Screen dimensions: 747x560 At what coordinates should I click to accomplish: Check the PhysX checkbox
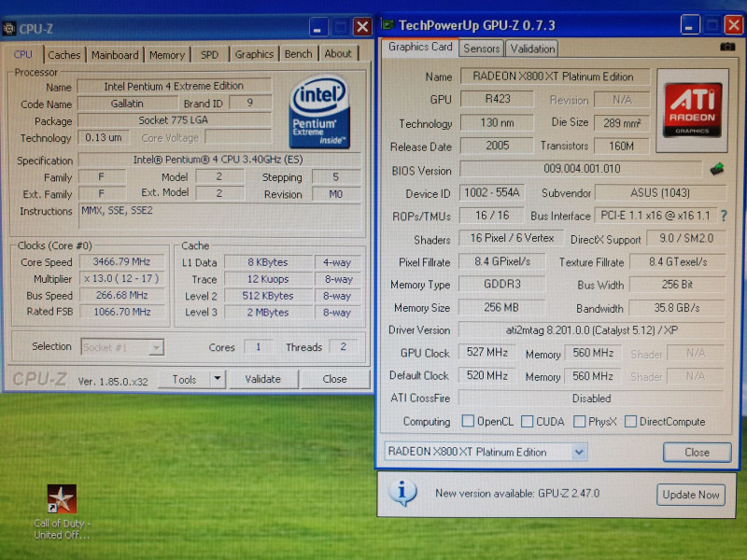click(579, 422)
